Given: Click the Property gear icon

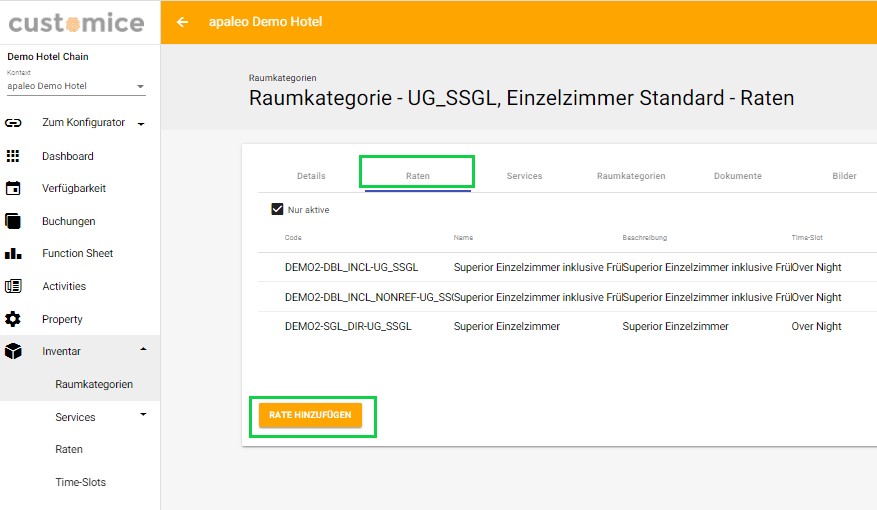Looking at the screenshot, I should (x=13, y=319).
